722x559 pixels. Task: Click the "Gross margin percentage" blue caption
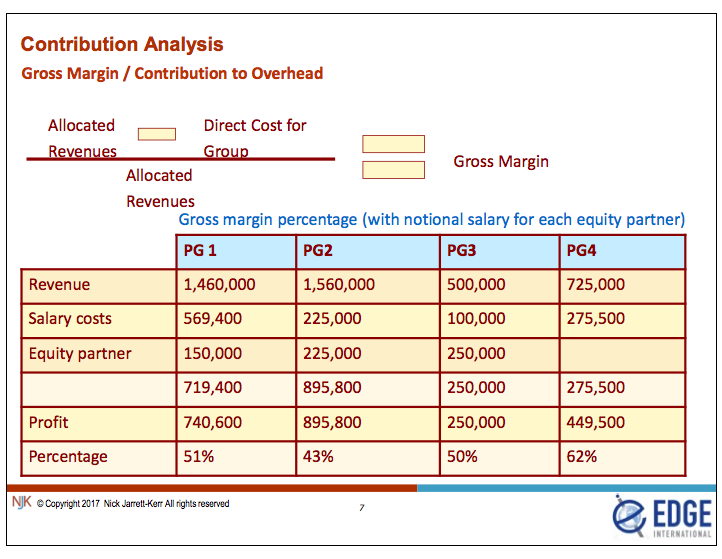coord(431,219)
